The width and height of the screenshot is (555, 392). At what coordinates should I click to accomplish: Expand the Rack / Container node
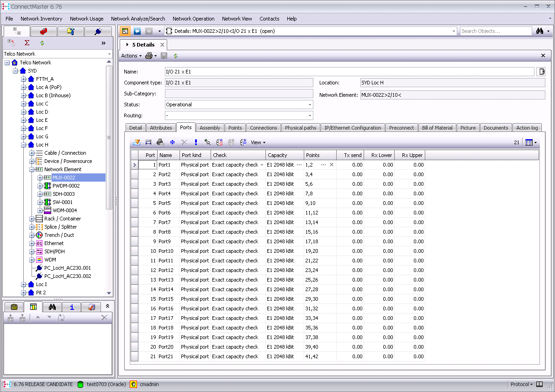[x=32, y=219]
